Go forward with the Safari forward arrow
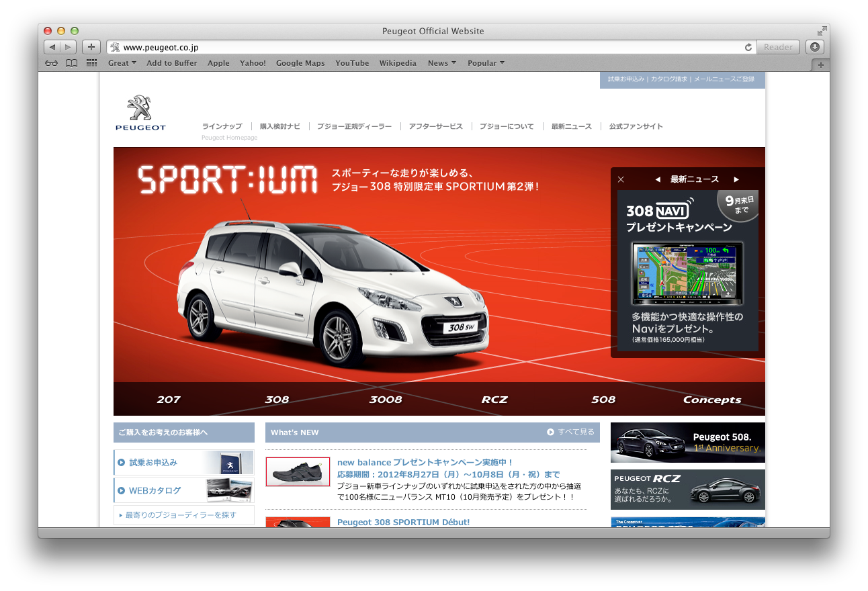The image size is (868, 591). 69,47
